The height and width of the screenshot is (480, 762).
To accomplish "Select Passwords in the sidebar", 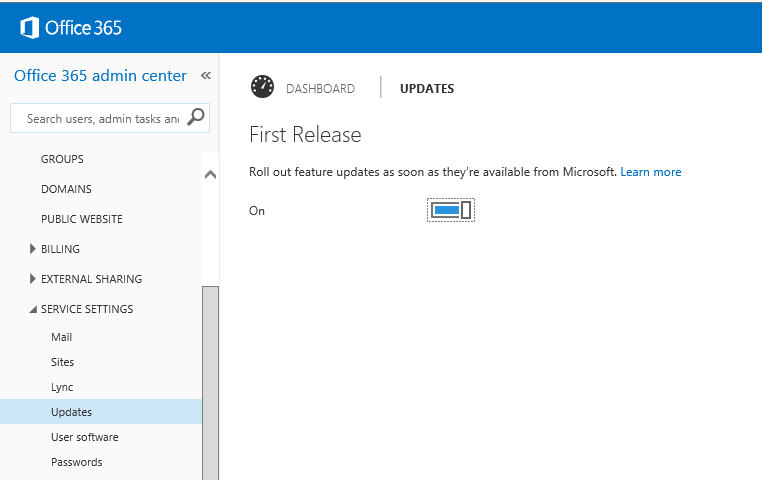I will coord(76,462).
